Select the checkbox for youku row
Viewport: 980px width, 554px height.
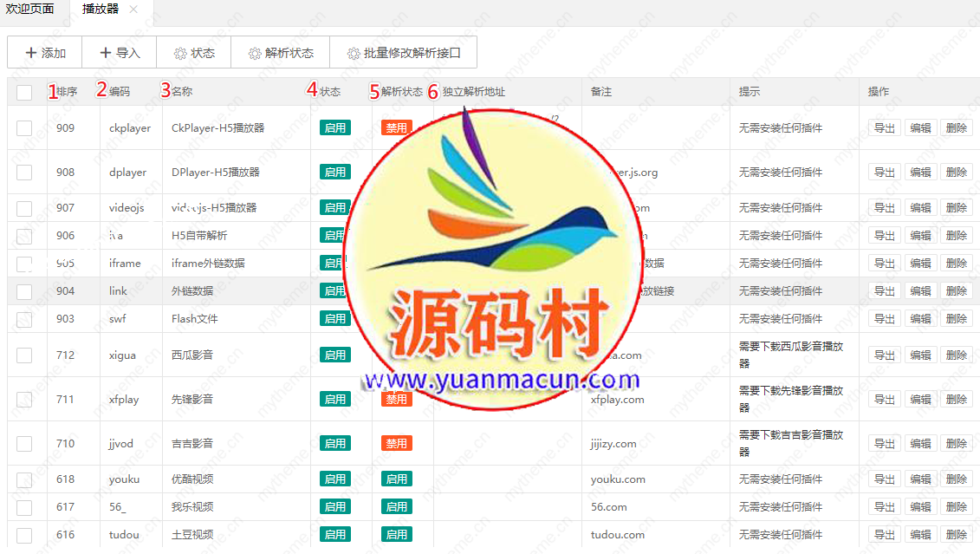24,479
